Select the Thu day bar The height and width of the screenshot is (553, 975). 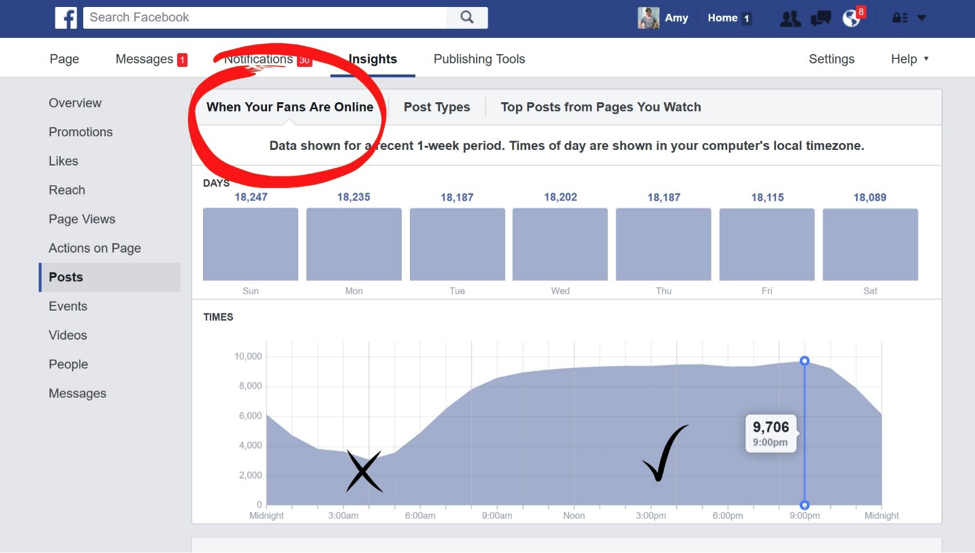[x=663, y=244]
